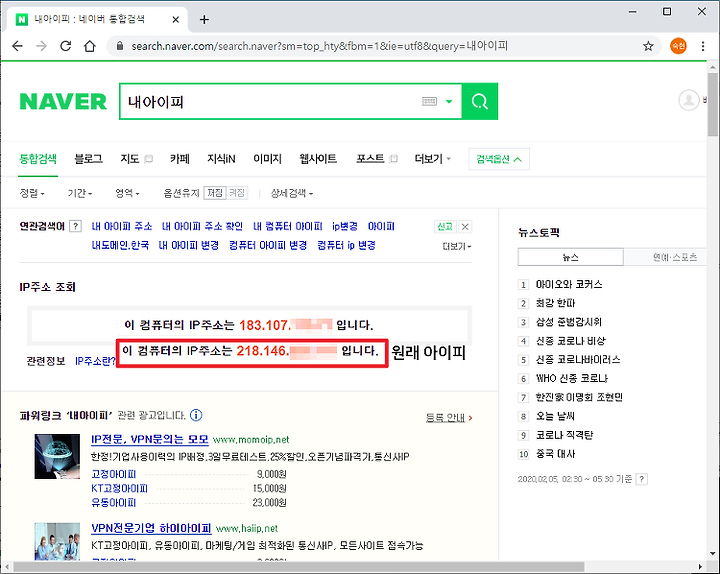This screenshot has width=720, height=574.
Task: Click the info icon next to 파워링크 ad notice
Action: pos(196,415)
